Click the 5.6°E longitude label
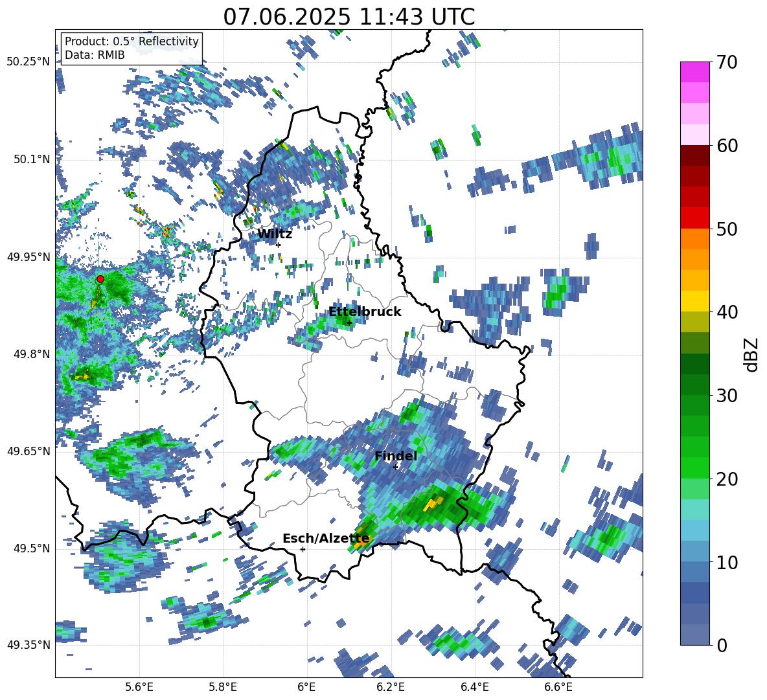The height and width of the screenshot is (700, 767). coord(139,688)
